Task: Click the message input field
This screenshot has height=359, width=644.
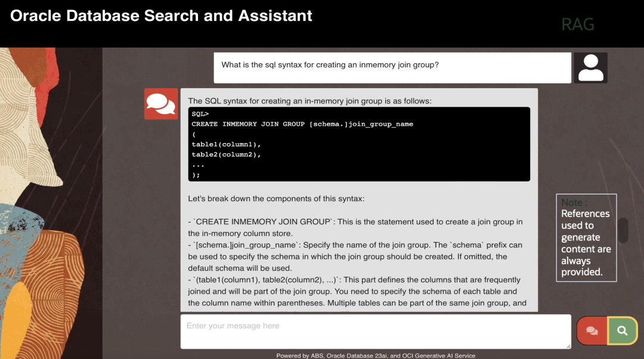Action: coord(376,332)
